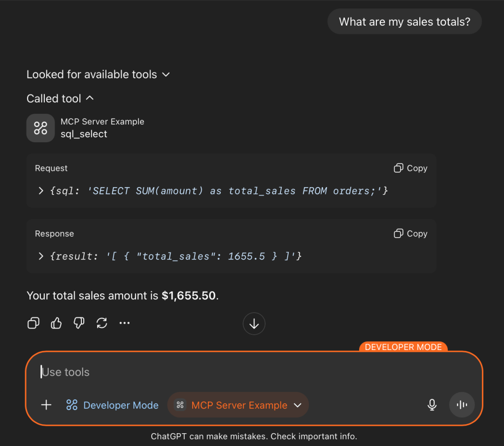The image size is (504, 446).
Task: Give the response a thumbs down
Action: [x=79, y=323]
